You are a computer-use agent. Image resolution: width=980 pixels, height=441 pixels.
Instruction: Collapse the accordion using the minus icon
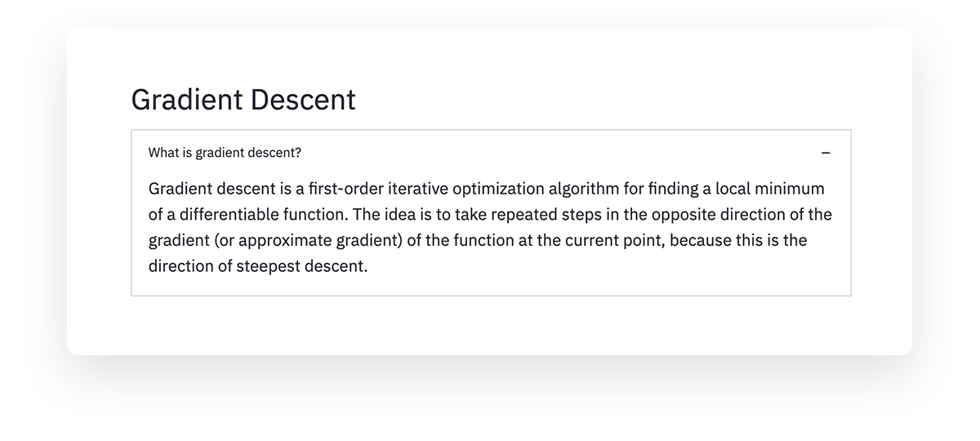click(x=826, y=153)
